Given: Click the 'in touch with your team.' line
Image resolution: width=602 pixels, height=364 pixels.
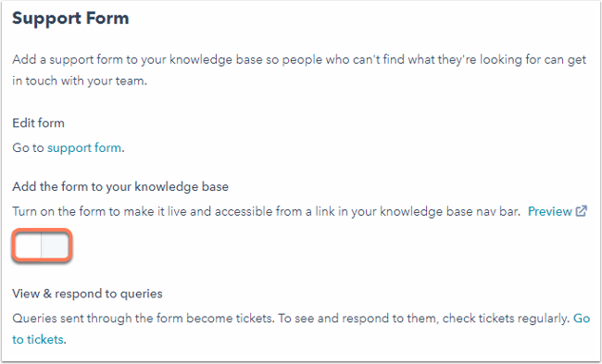Looking at the screenshot, I should coord(80,81).
